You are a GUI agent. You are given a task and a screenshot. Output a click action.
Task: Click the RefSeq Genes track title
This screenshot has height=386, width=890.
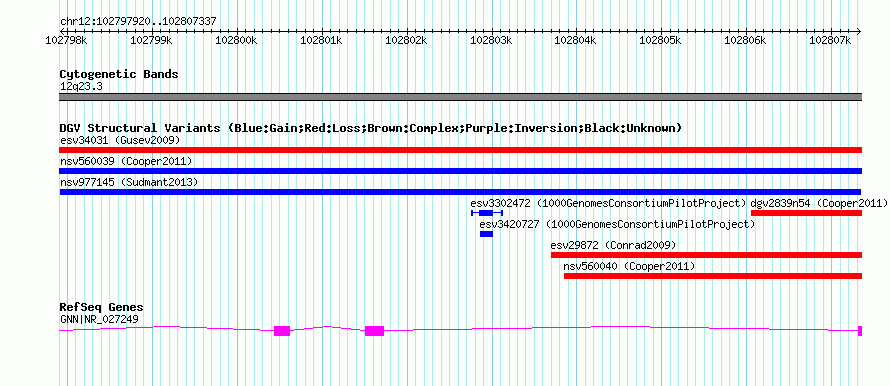102,308
